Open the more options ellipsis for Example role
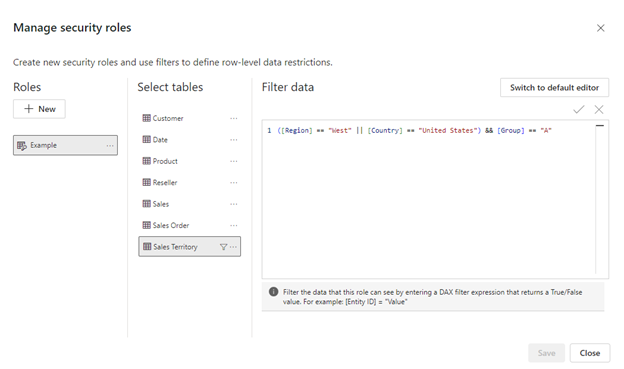This screenshot has height=369, width=624. pos(110,146)
